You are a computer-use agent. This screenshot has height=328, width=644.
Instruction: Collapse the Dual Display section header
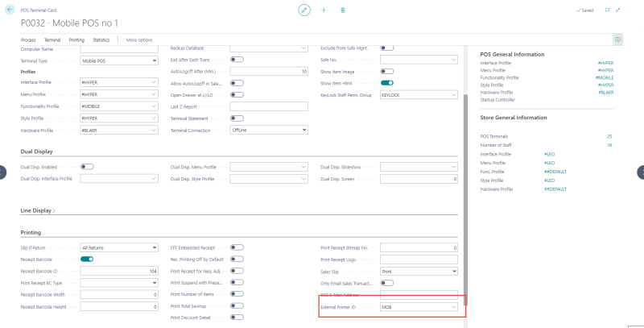[36, 152]
